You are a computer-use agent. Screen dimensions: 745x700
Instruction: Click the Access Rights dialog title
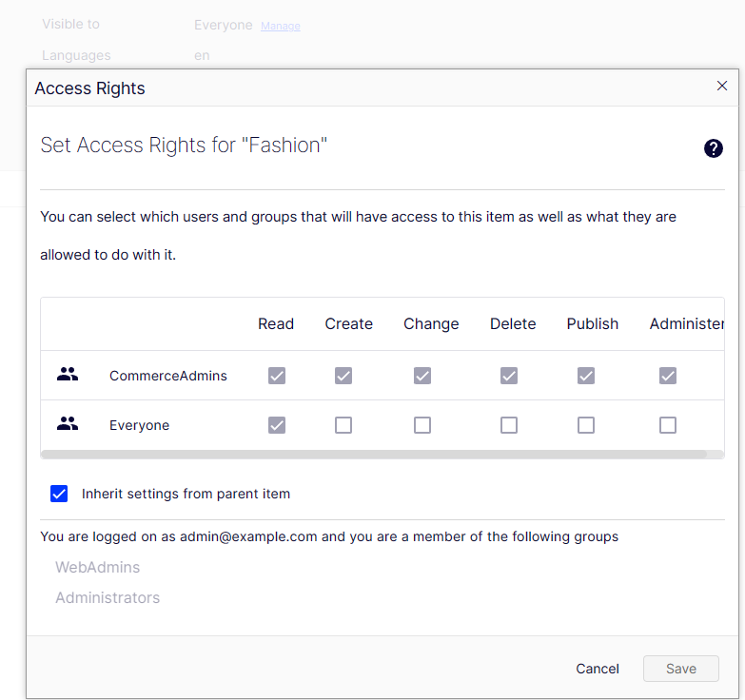click(89, 88)
